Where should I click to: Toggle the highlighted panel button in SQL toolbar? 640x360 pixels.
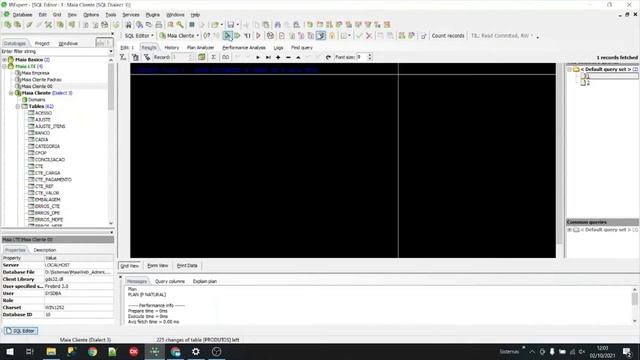[321, 36]
